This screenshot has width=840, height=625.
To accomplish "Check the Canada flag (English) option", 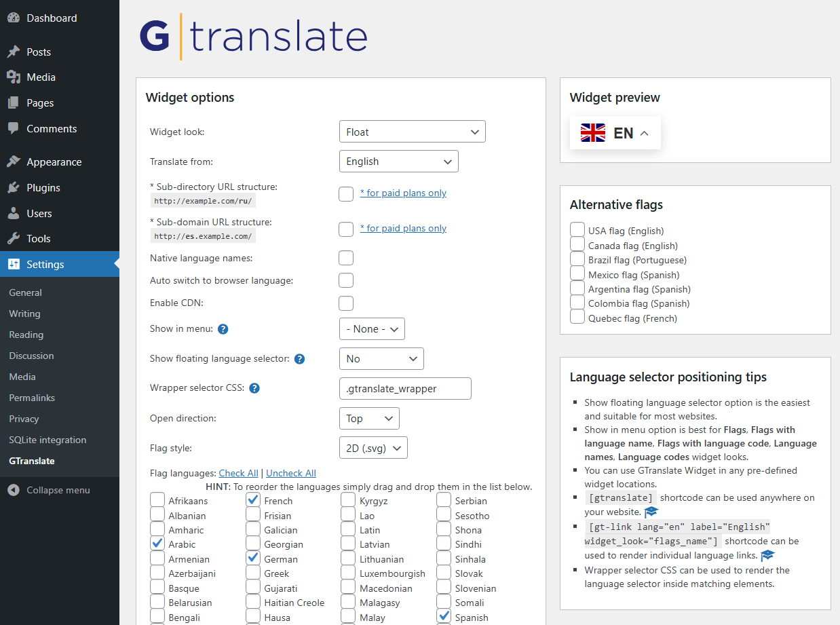I will [x=577, y=244].
